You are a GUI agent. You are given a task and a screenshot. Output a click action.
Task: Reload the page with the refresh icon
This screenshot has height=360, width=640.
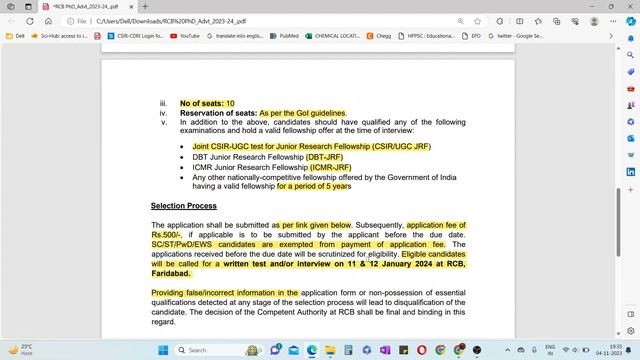[x=30, y=21]
